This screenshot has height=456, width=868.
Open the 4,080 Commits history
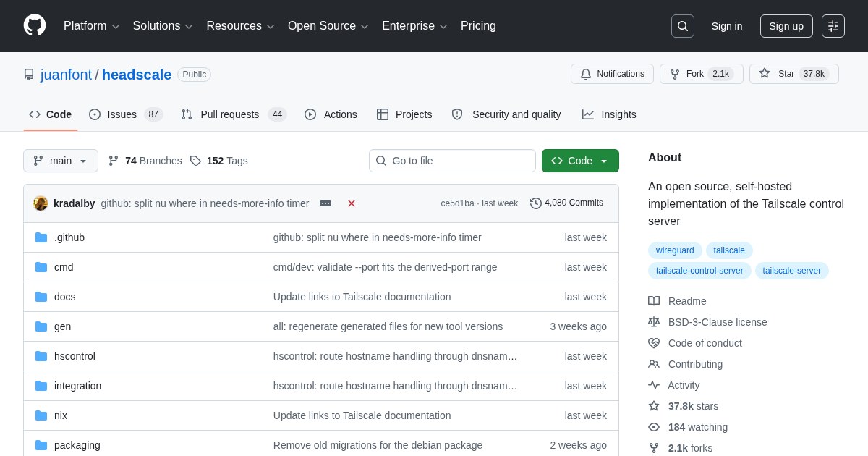tap(566, 203)
